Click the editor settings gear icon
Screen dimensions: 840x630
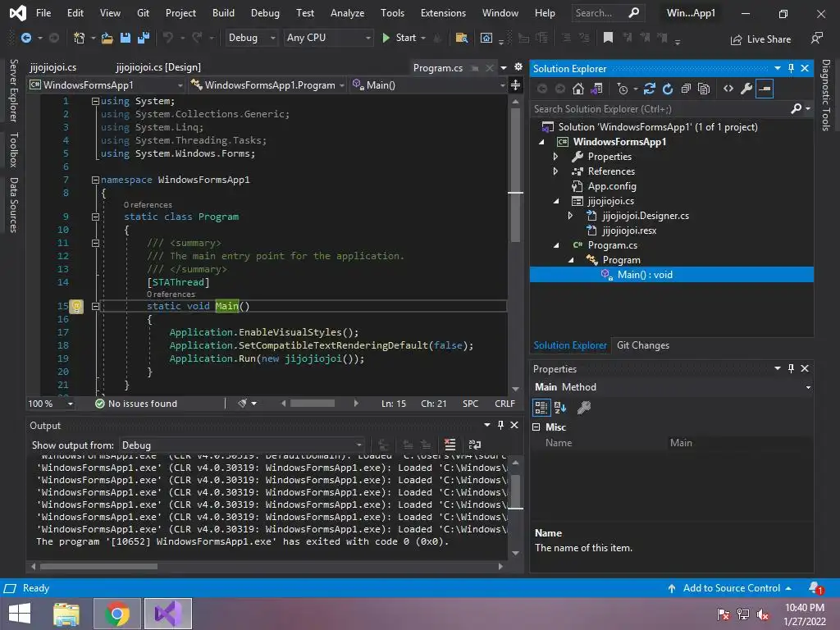(x=518, y=67)
